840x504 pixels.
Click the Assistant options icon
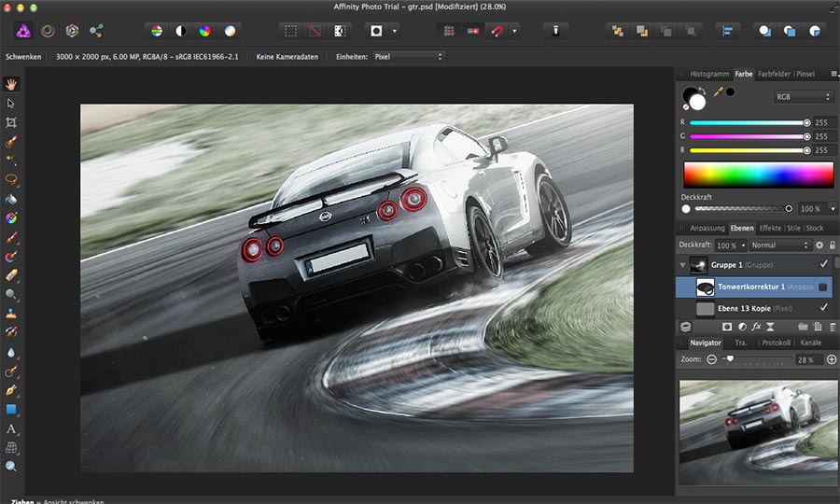(555, 31)
